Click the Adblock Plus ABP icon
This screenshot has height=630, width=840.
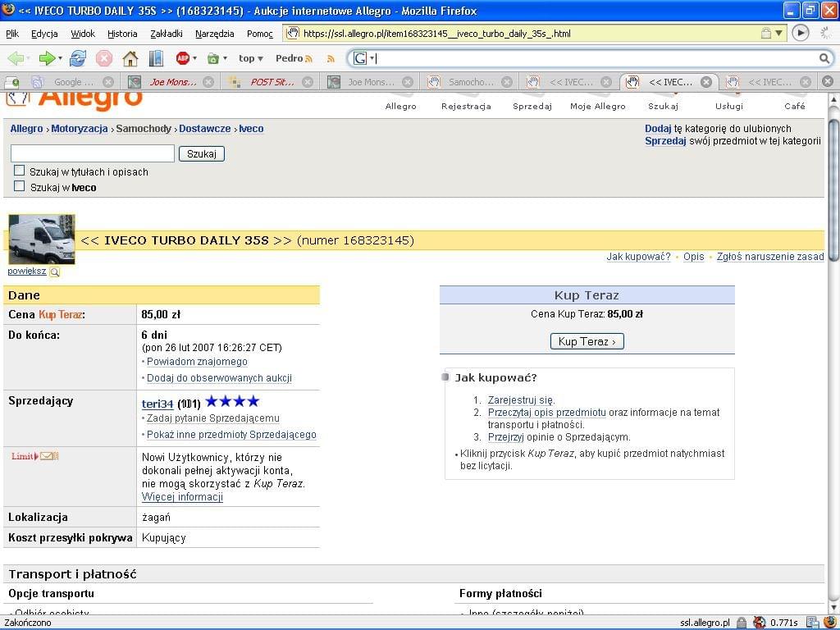click(183, 58)
